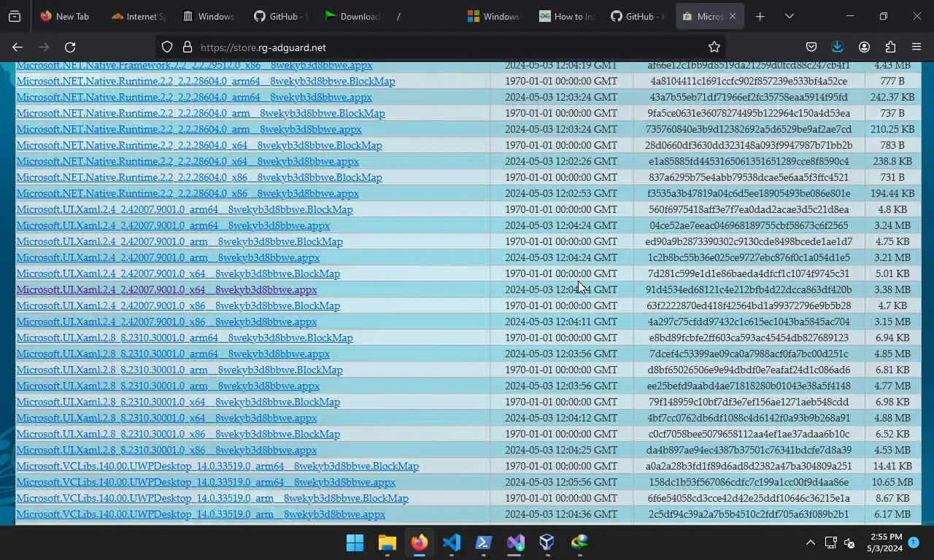Click date 2024-05-03 12:05:56 GMT
934x560 pixels.
(561, 482)
